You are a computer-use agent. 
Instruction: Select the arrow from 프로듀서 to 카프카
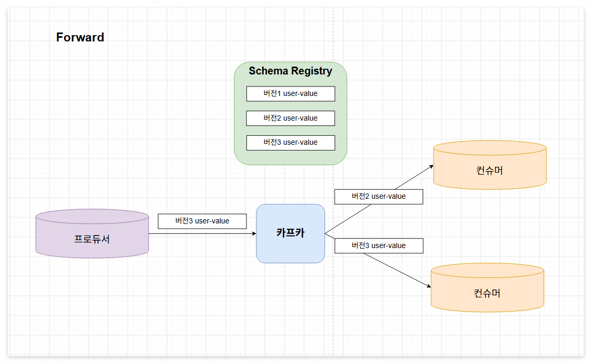tap(202, 234)
